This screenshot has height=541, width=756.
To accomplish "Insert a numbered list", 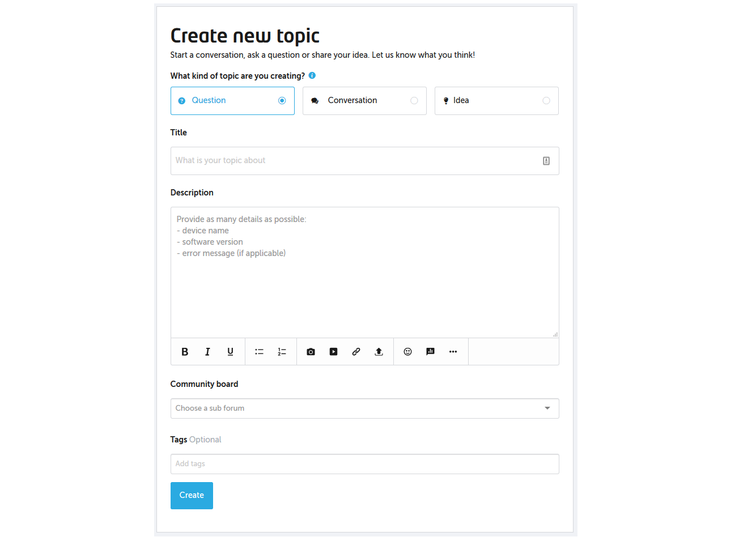I will (x=282, y=352).
